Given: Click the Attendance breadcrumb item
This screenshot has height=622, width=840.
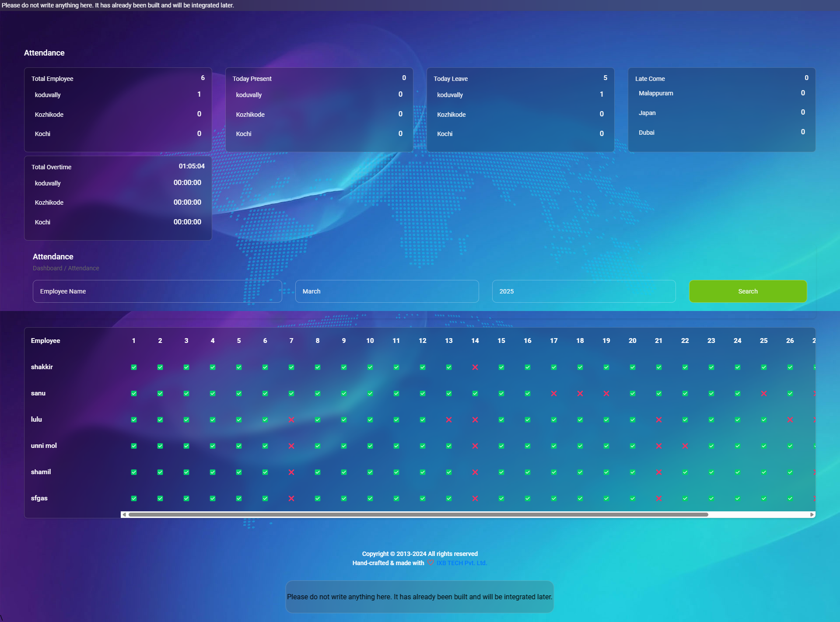Looking at the screenshot, I should pyautogui.click(x=84, y=268).
